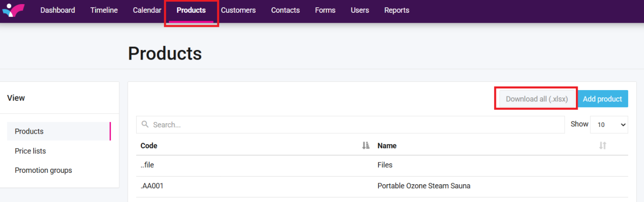The image size is (644, 202).
Task: Open Price lists in the View panel
Action: coord(30,151)
